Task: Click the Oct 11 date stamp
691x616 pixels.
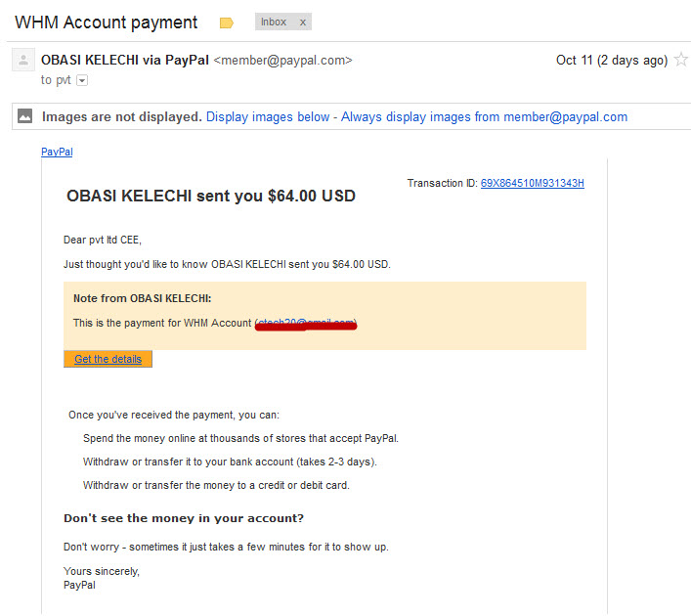Action: pyautogui.click(x=612, y=60)
